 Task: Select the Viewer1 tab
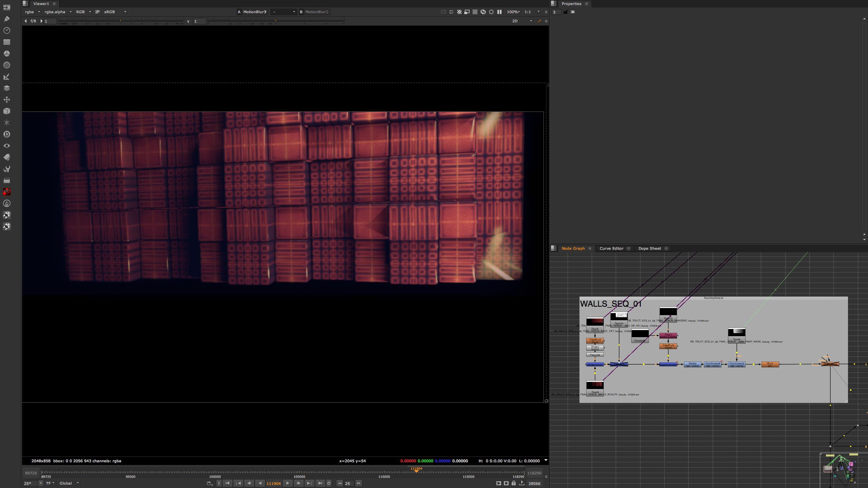(41, 4)
